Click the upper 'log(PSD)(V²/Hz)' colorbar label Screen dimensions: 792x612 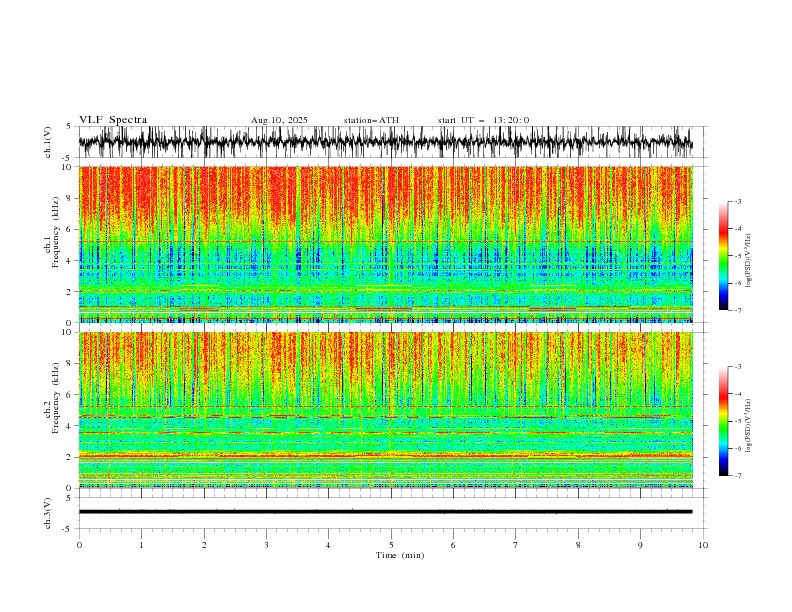pos(748,261)
